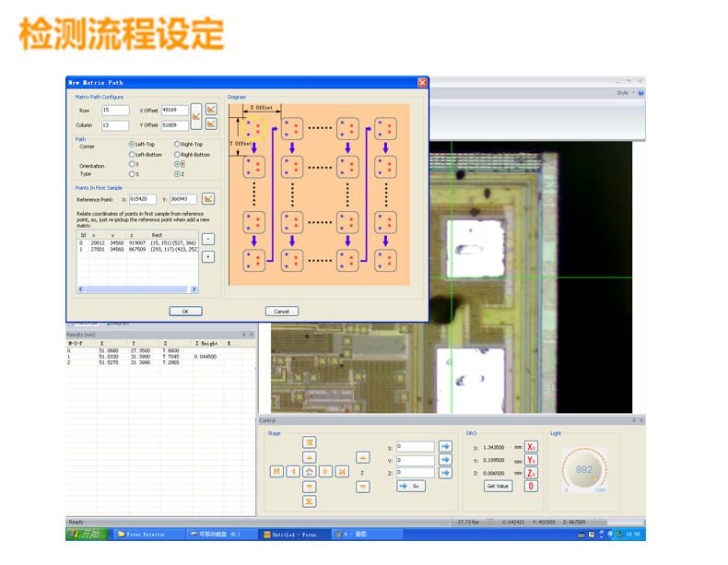This screenshot has width=728, height=565.
Task: Cancel the New Matrix Path dialog
Action: [281, 311]
